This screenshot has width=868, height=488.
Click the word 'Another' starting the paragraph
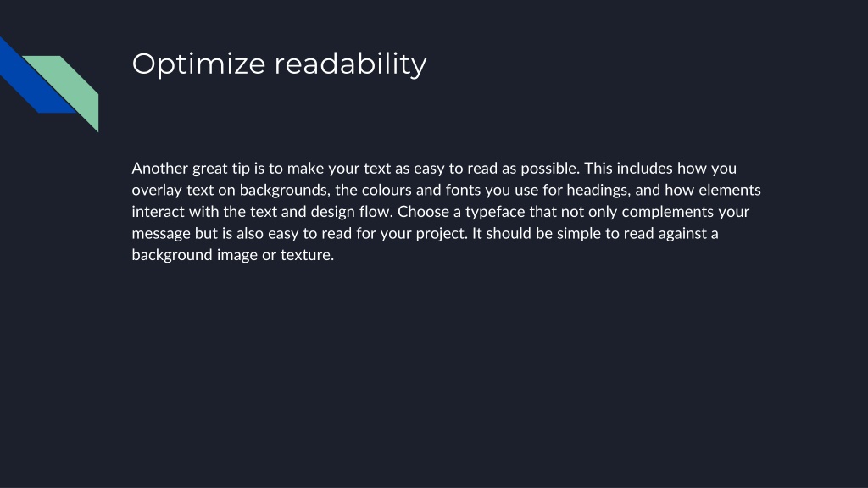(160, 169)
